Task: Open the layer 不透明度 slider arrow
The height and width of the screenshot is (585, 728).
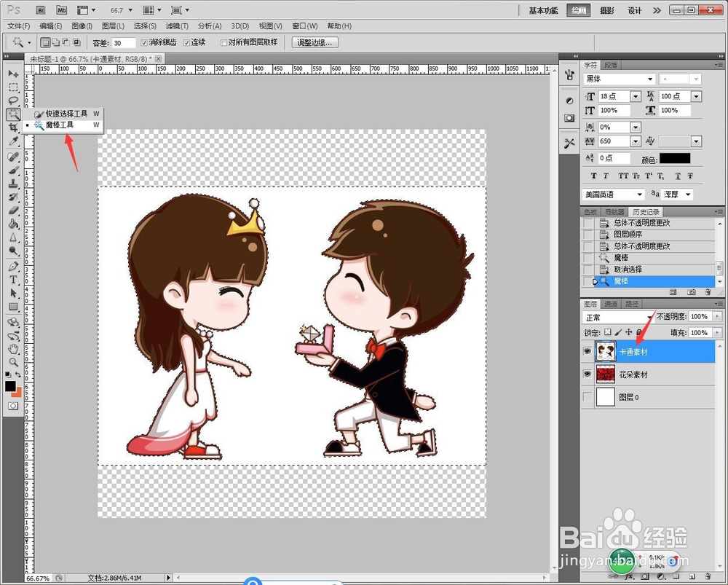Action: tap(717, 316)
